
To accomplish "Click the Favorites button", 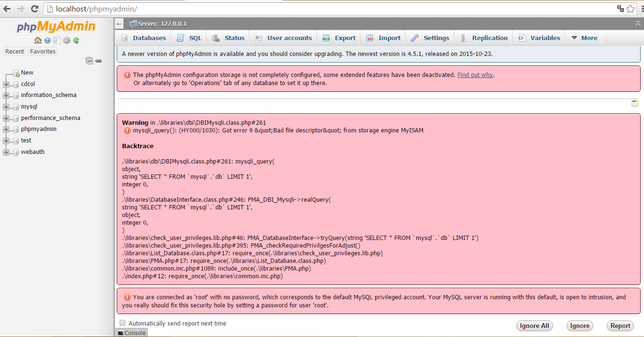I will click(43, 52).
